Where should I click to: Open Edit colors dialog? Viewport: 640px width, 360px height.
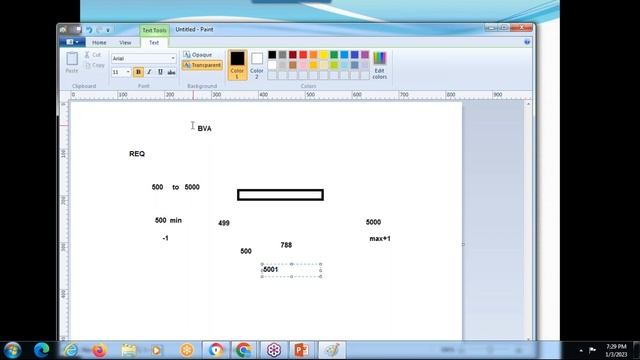(x=380, y=65)
